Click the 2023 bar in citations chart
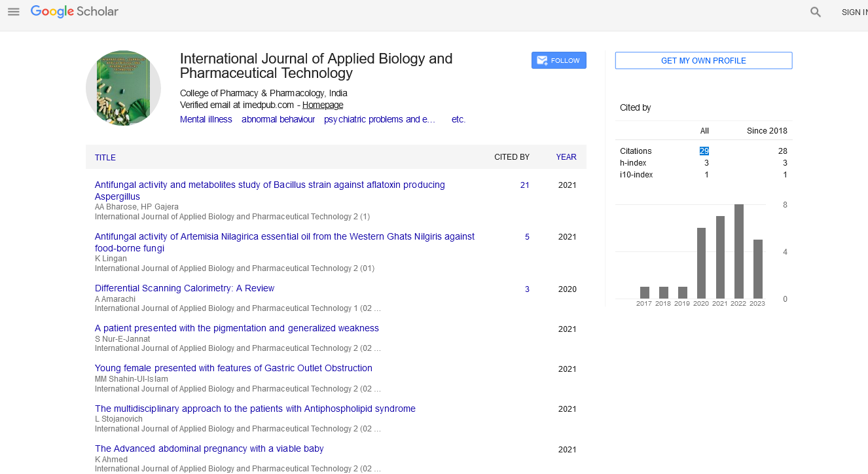The height and width of the screenshot is (474, 868). click(757, 269)
